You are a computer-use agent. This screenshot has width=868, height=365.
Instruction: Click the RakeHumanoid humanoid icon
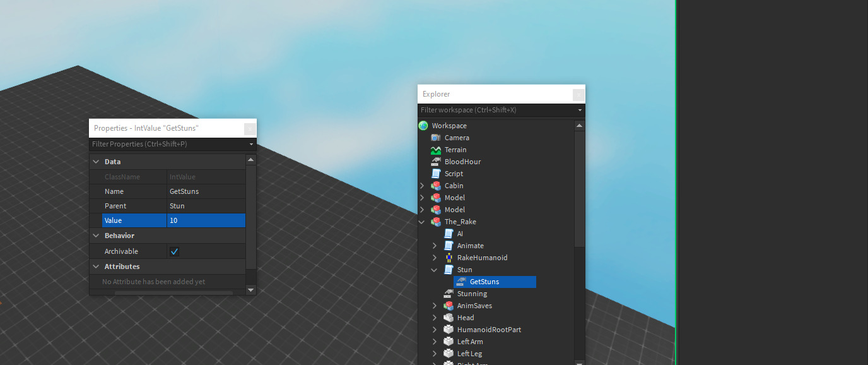pos(449,258)
